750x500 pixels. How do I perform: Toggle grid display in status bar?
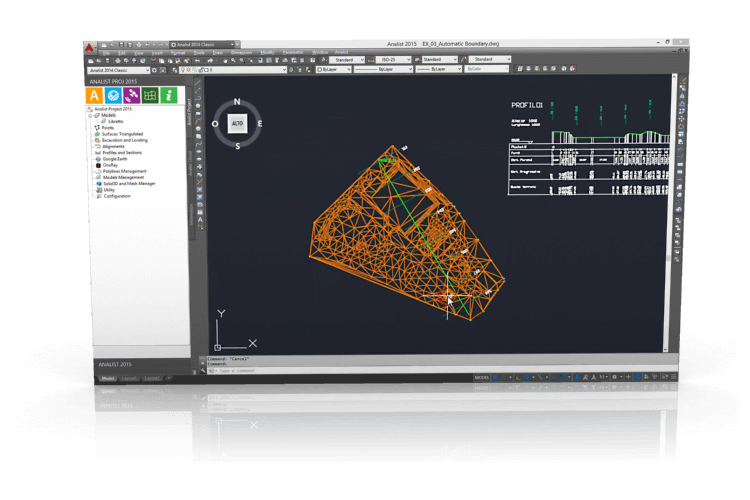coord(496,378)
